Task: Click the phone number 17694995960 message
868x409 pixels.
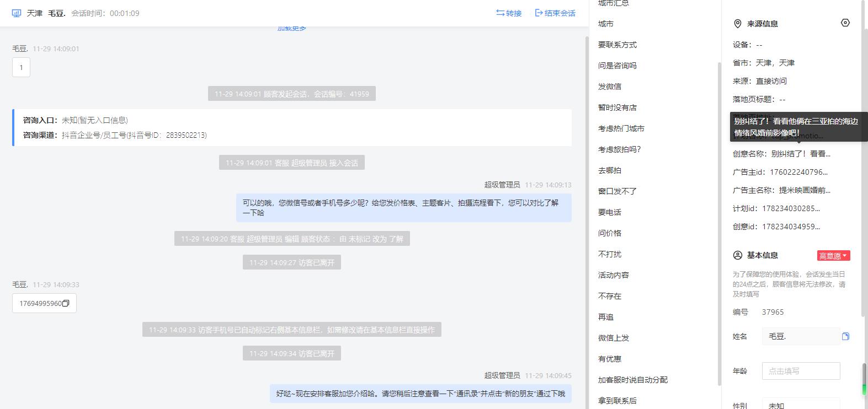Action: [x=44, y=303]
